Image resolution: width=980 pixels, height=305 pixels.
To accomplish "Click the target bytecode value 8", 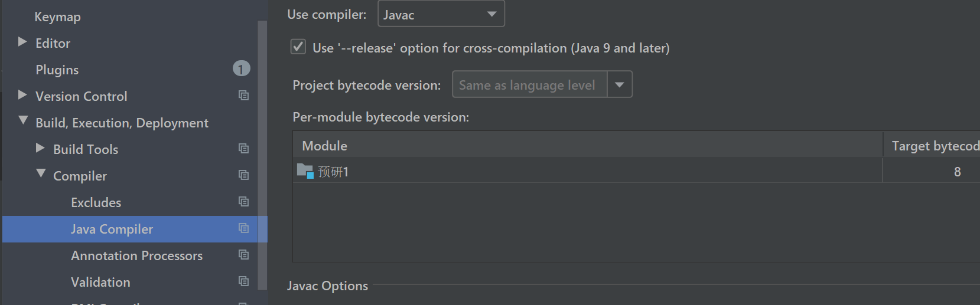I will click(x=957, y=172).
